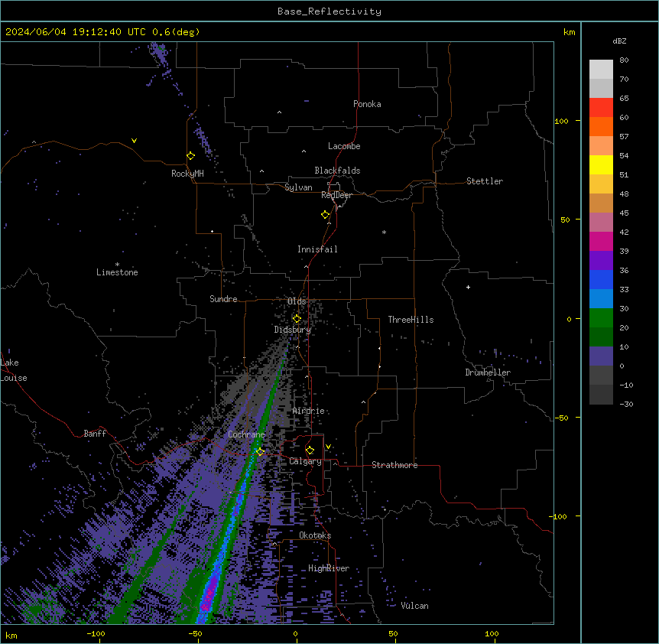Select the RedDeer label
This screenshot has width=659, height=644.
(x=336, y=195)
